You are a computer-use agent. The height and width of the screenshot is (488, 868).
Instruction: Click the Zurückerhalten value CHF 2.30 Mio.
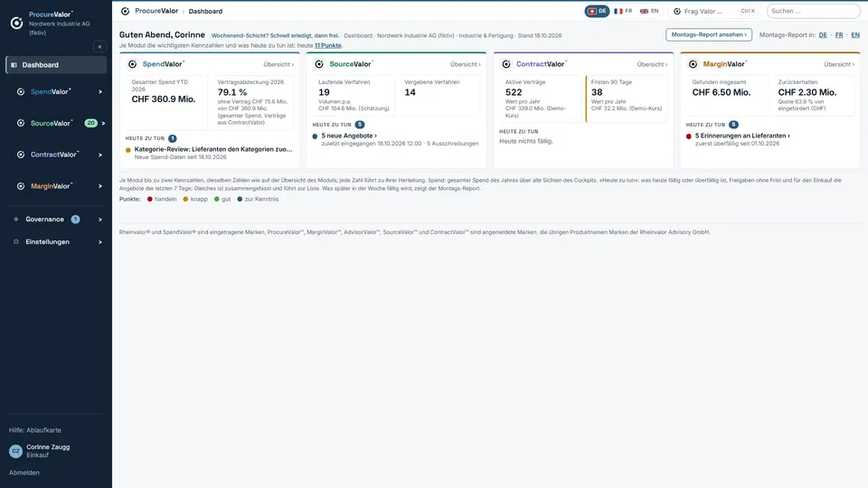pos(807,92)
